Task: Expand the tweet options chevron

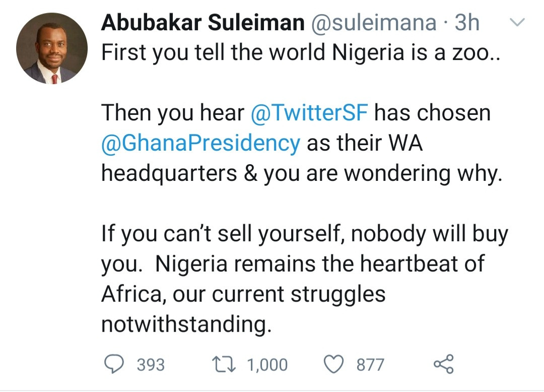Action: tap(518, 22)
